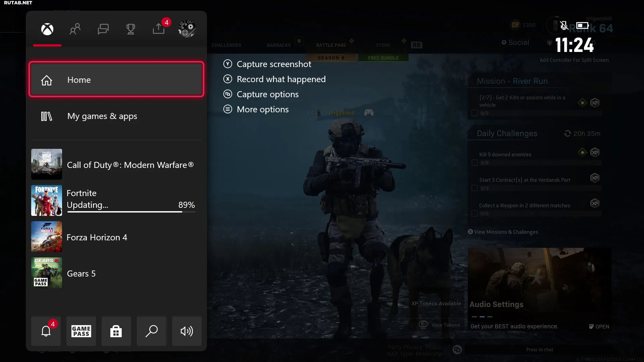This screenshot has width=644, height=362.
Task: Select the Home menu item
Action: tap(116, 80)
